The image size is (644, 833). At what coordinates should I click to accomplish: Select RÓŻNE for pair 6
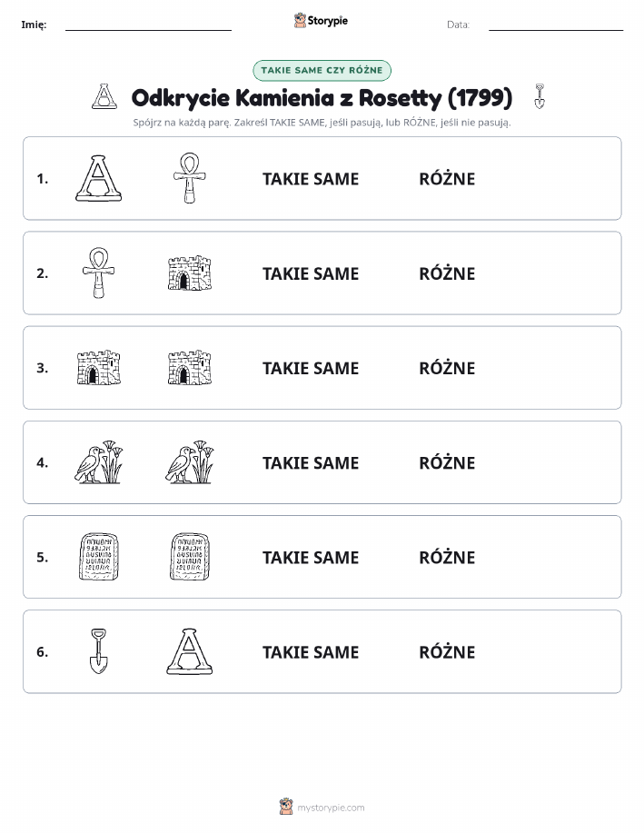tap(448, 652)
